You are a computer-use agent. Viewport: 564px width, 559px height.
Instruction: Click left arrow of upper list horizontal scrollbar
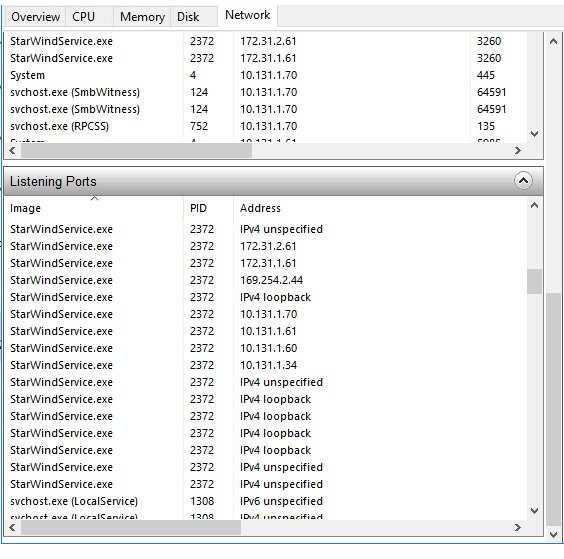12,150
